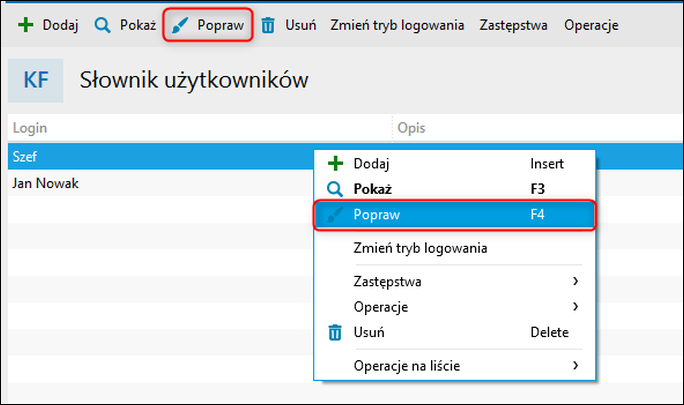Screen dimensions: 684x405
Task: Click Operacje in the top toolbar
Action: coord(591,25)
